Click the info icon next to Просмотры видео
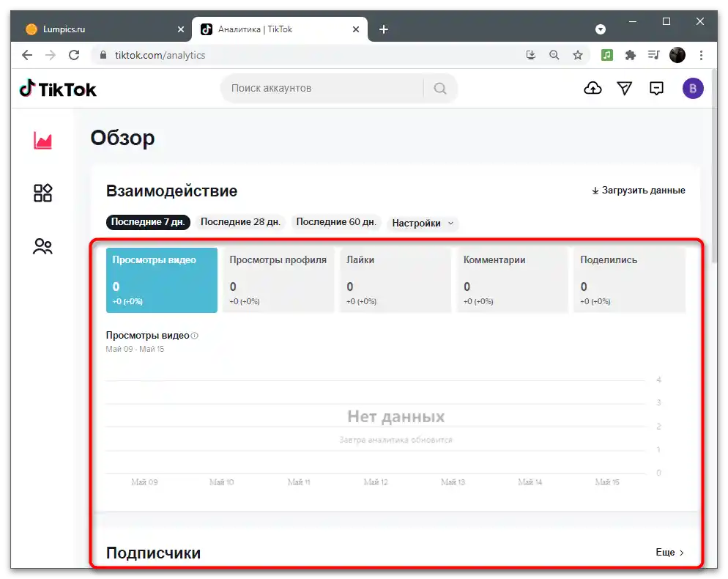The height and width of the screenshot is (579, 728). click(195, 336)
